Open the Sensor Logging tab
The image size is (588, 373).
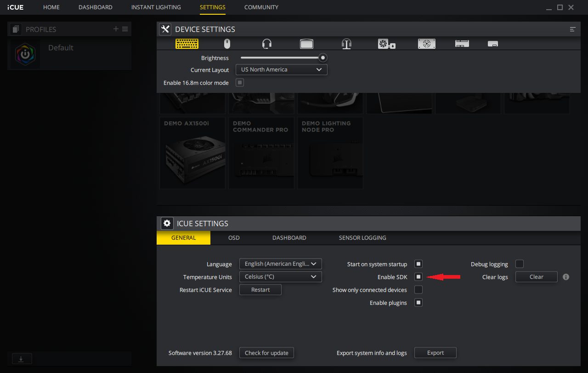point(362,238)
